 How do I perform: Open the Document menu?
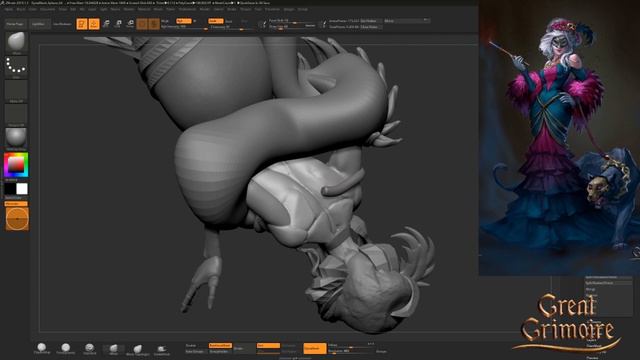tap(47, 9)
